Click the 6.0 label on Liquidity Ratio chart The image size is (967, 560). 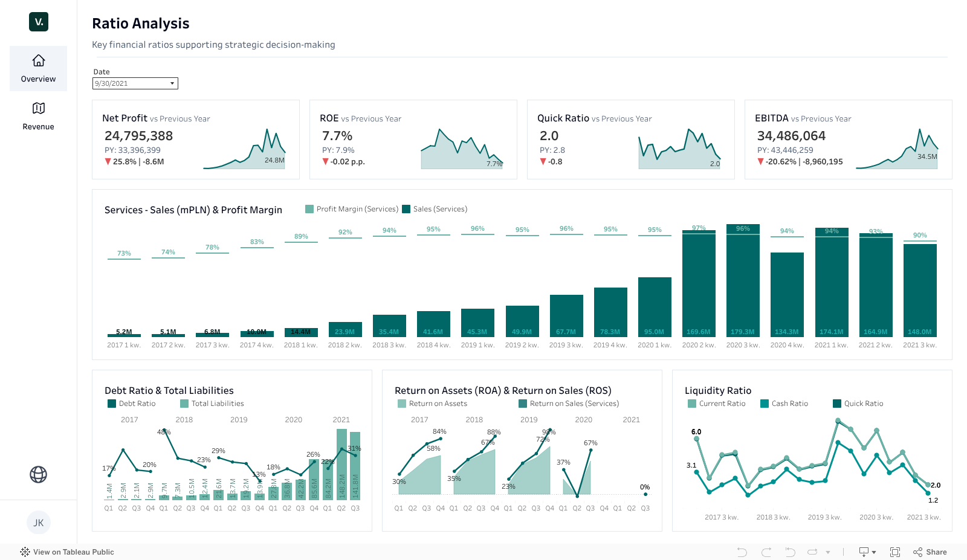(x=696, y=432)
